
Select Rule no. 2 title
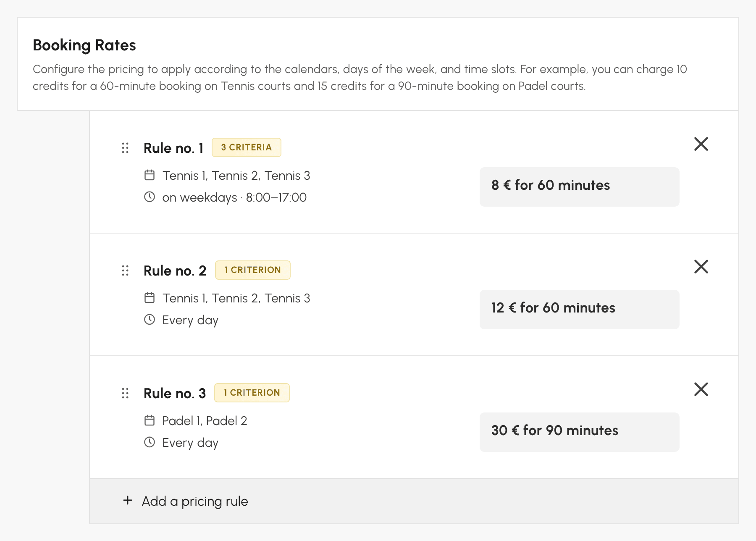(x=175, y=271)
